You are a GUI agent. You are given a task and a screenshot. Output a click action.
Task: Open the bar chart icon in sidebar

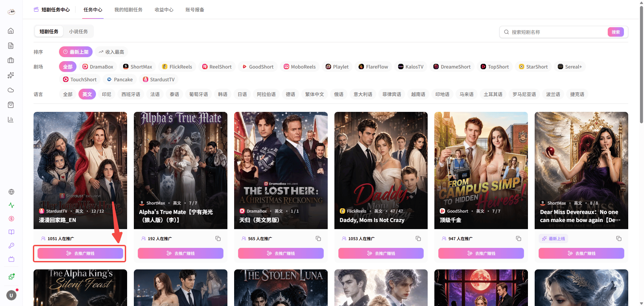click(11, 120)
